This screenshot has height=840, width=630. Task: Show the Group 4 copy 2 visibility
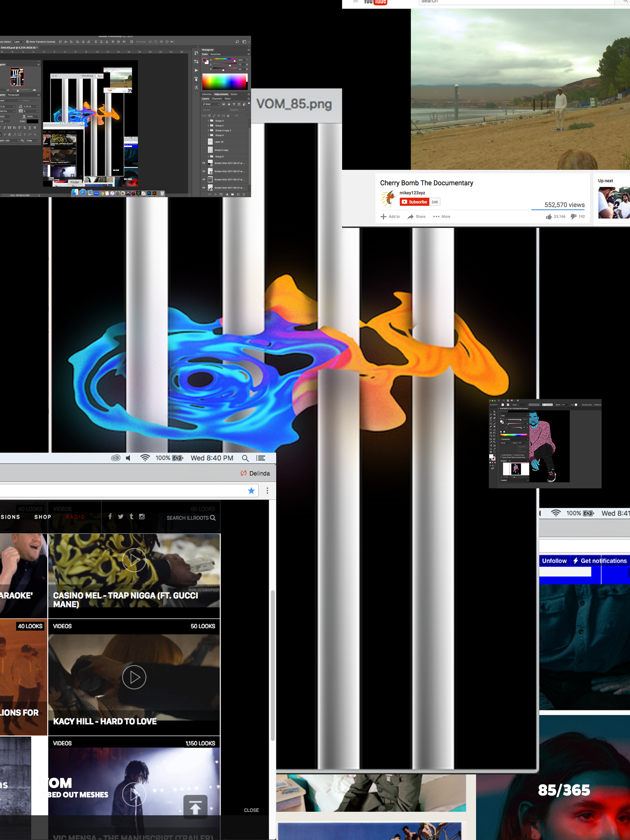click(x=204, y=131)
